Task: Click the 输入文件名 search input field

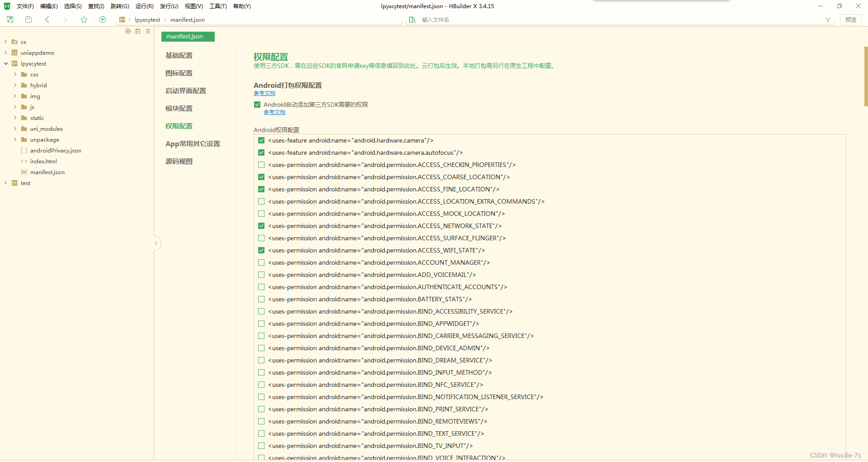Action: point(452,19)
